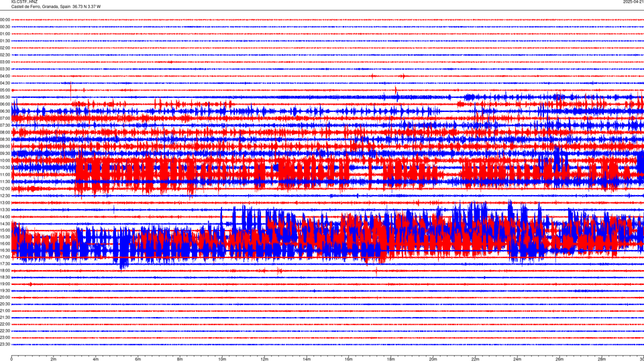Click the '23:00' time row label
Viewport: 644px width, 362px height.
coord(5,338)
